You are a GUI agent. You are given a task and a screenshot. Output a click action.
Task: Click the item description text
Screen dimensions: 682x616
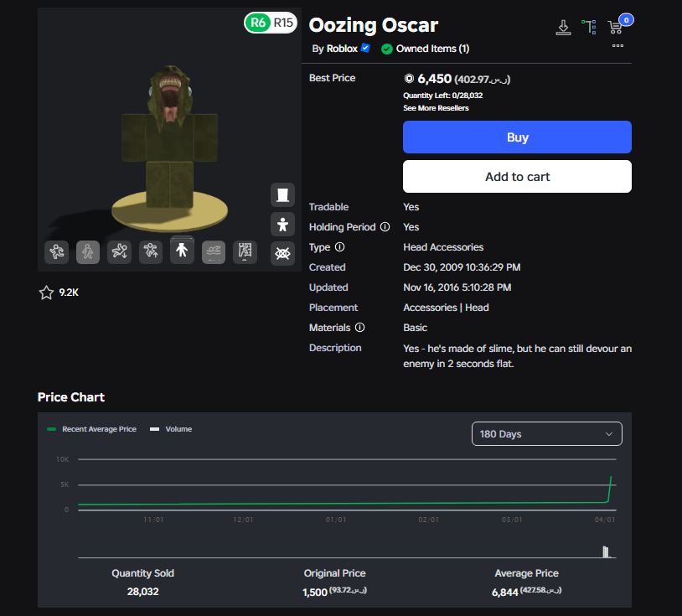pyautogui.click(x=517, y=356)
